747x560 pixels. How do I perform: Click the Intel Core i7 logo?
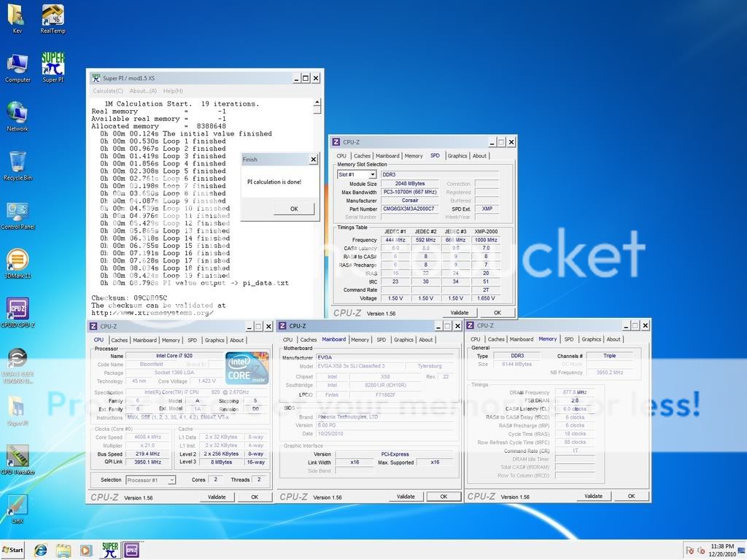[x=247, y=368]
